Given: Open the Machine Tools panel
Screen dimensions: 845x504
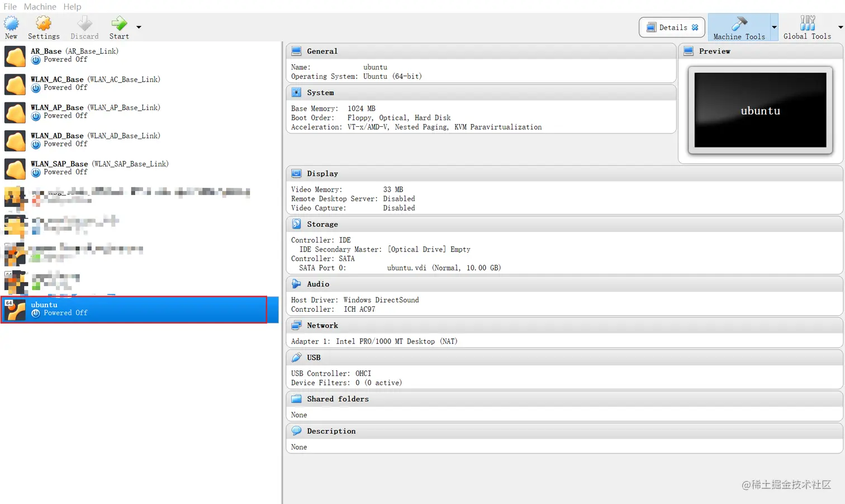Looking at the screenshot, I should point(739,27).
